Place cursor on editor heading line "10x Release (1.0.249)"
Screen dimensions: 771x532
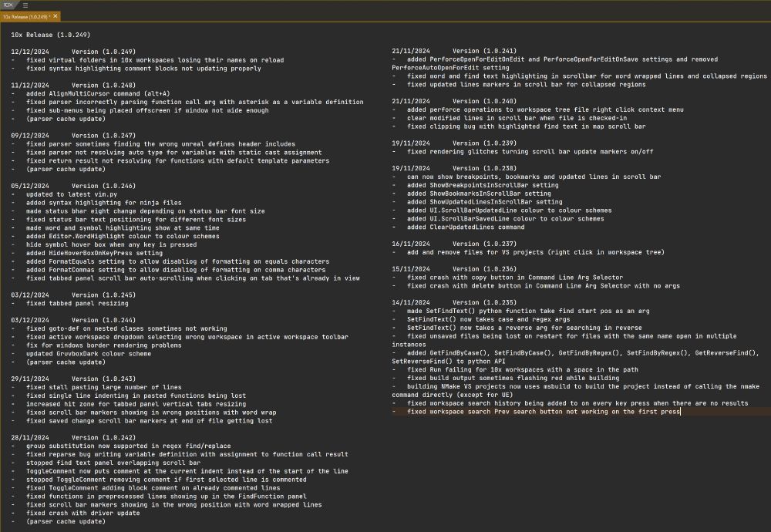click(x=51, y=35)
